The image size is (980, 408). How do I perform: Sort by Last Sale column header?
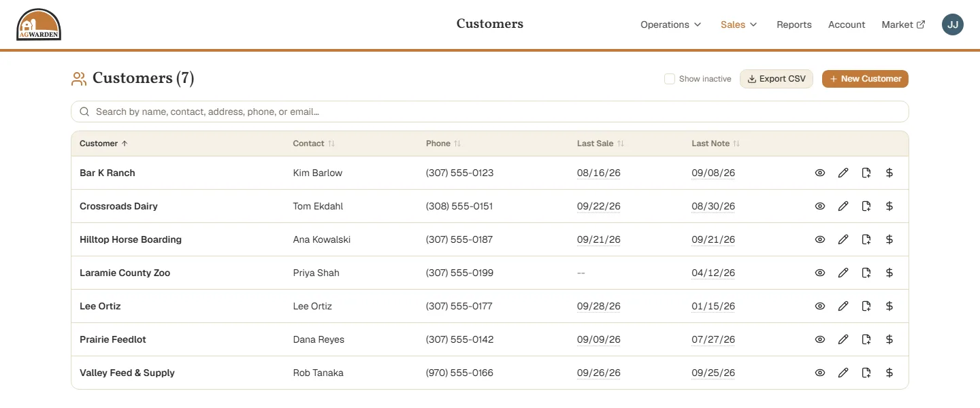pos(601,143)
